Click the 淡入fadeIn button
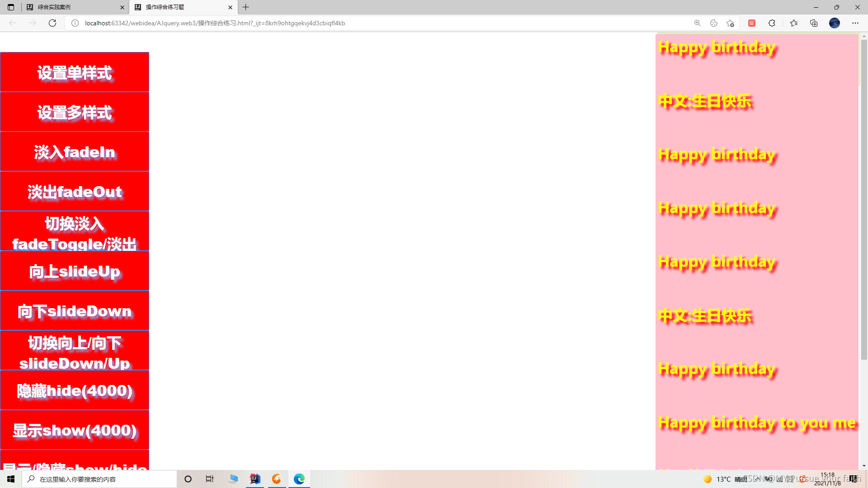 click(75, 152)
